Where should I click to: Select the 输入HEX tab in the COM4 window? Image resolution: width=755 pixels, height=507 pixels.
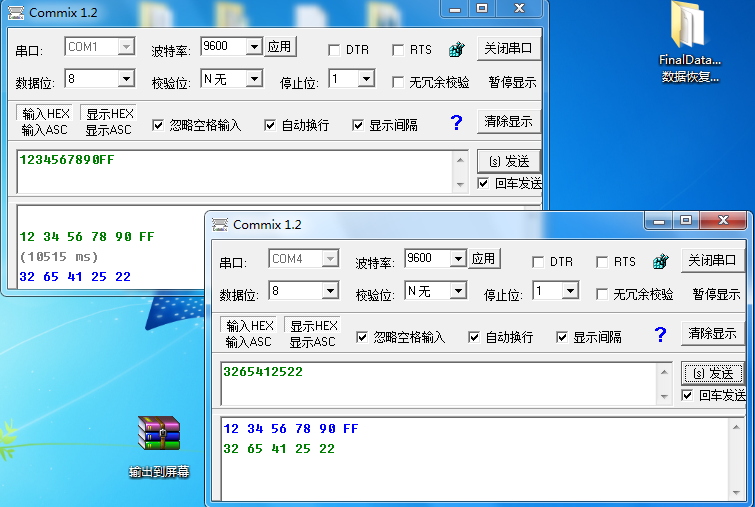(249, 325)
